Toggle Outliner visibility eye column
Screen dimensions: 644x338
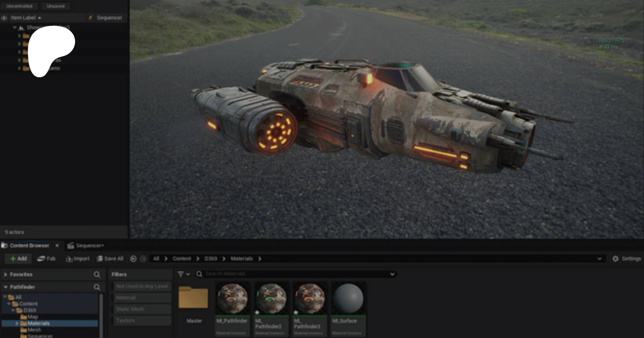[x=4, y=18]
